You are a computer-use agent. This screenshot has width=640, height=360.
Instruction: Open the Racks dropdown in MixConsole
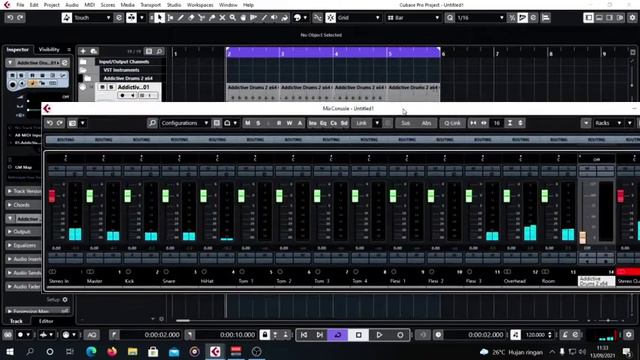(x=608, y=123)
